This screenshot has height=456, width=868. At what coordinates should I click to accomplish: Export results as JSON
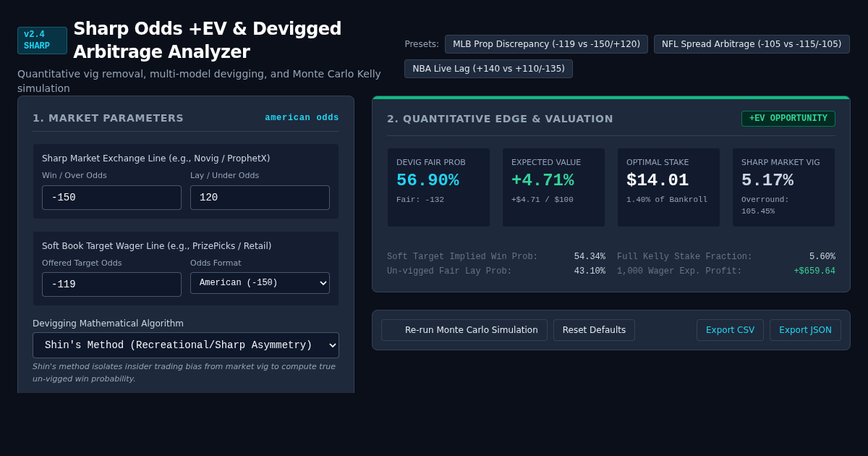805,330
